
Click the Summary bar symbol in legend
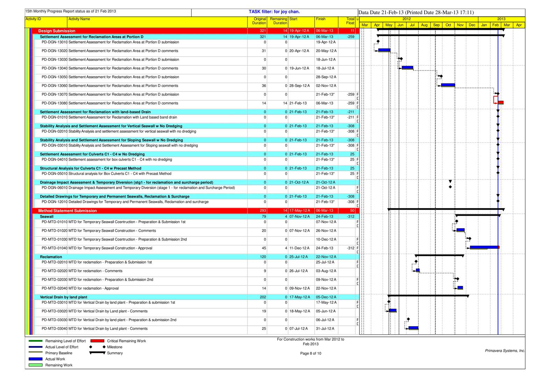point(98,353)
